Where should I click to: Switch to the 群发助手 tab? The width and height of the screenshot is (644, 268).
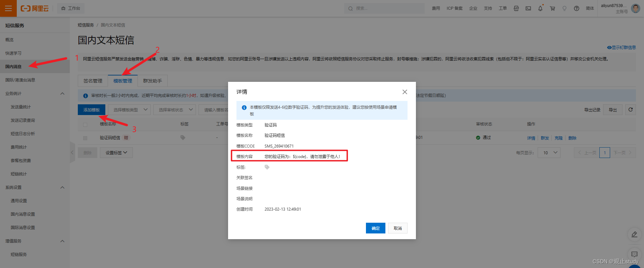tap(153, 81)
